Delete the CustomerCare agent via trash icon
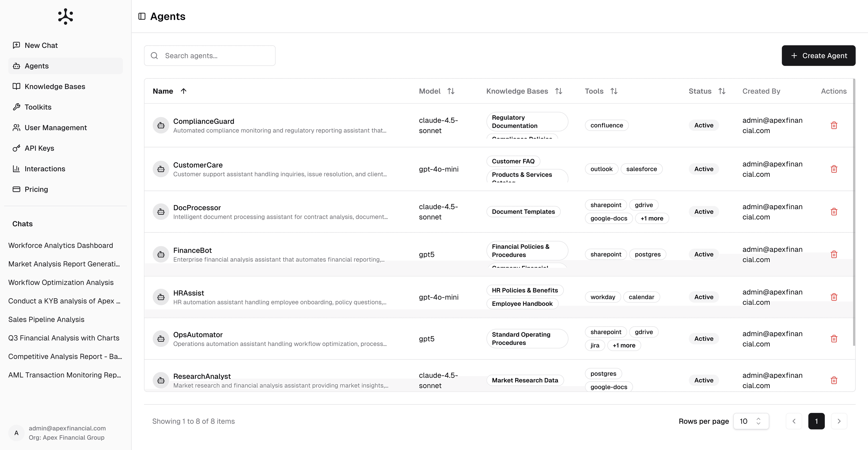 click(834, 169)
